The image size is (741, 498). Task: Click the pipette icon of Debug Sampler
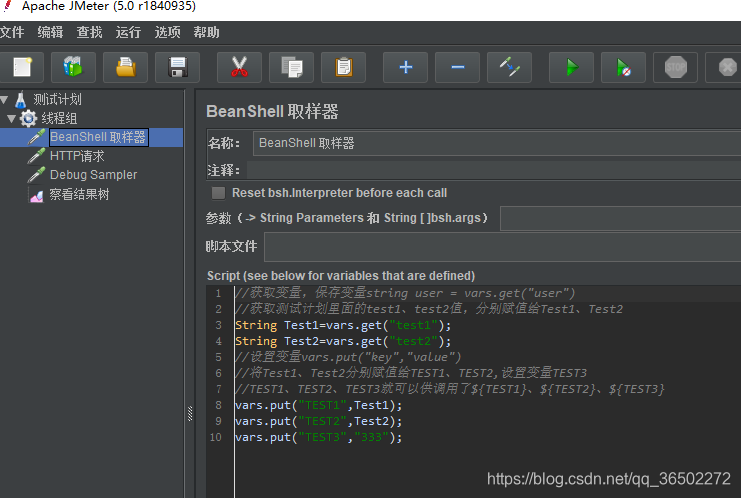(x=36, y=175)
